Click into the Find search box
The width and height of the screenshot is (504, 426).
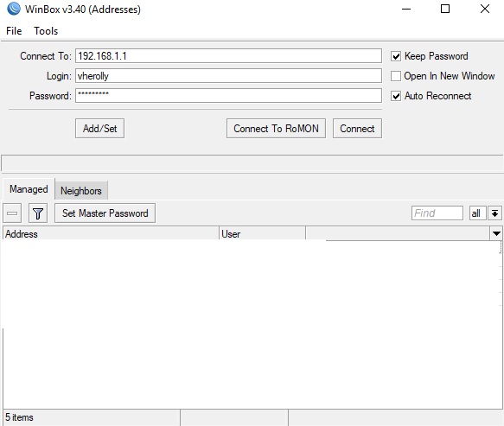click(437, 213)
